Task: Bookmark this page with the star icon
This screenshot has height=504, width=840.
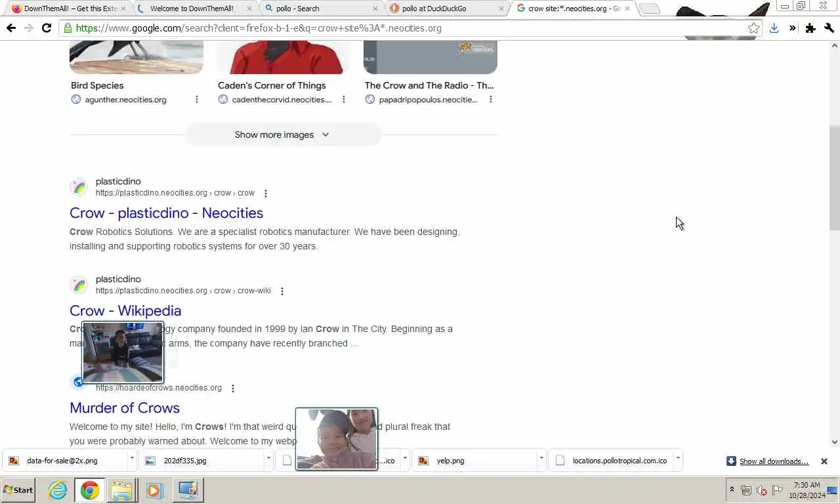Action: [x=754, y=28]
